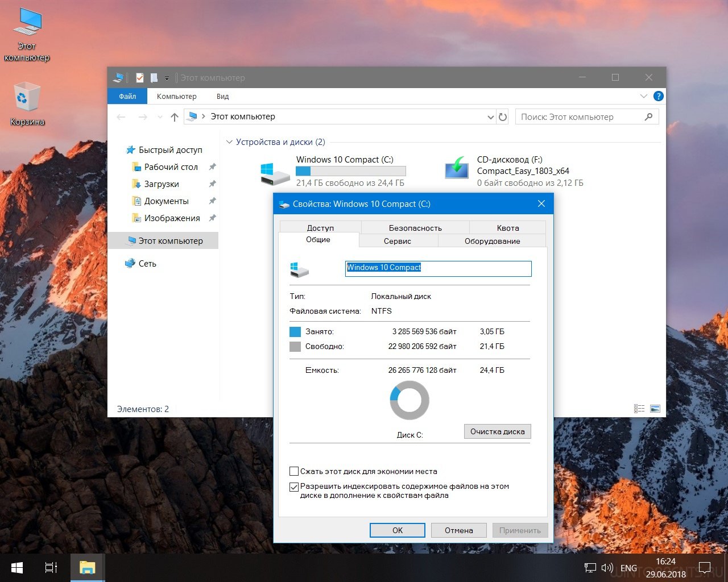Collapse the 'Устройства и диски' group
The image size is (728, 582).
(229, 142)
